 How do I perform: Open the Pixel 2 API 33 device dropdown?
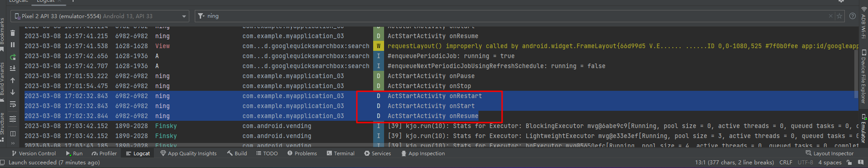(x=100, y=16)
